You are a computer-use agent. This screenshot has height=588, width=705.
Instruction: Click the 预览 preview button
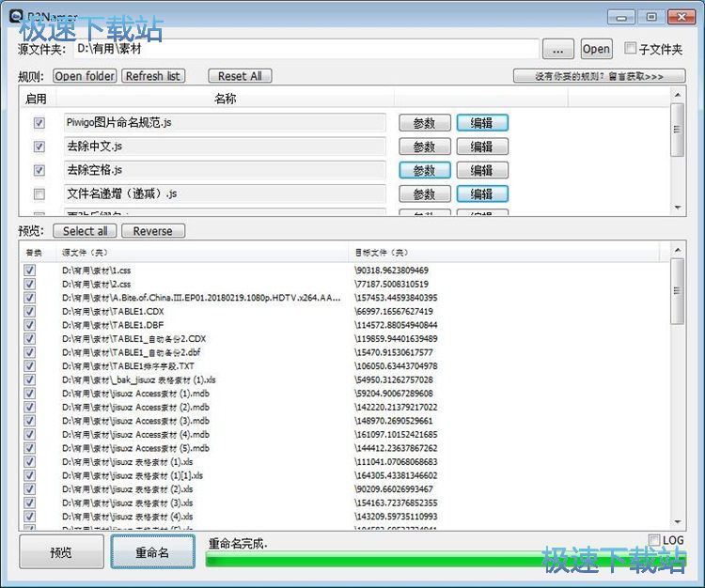(61, 552)
